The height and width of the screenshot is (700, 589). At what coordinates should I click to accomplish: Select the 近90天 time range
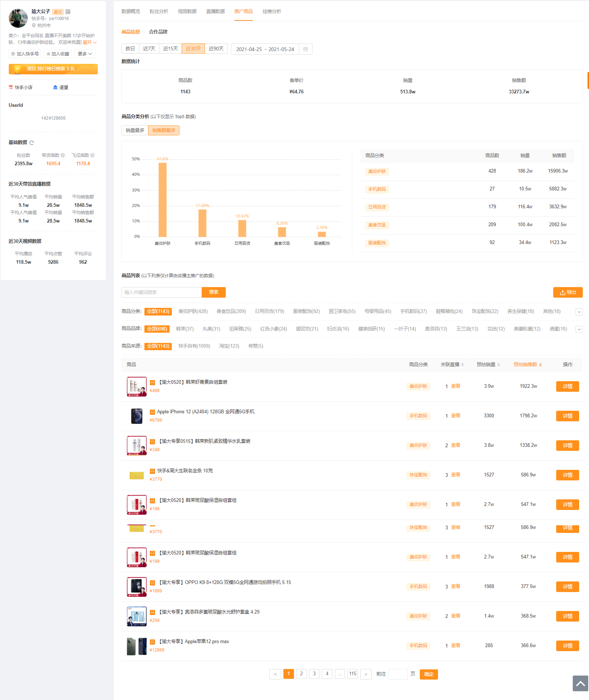point(216,49)
